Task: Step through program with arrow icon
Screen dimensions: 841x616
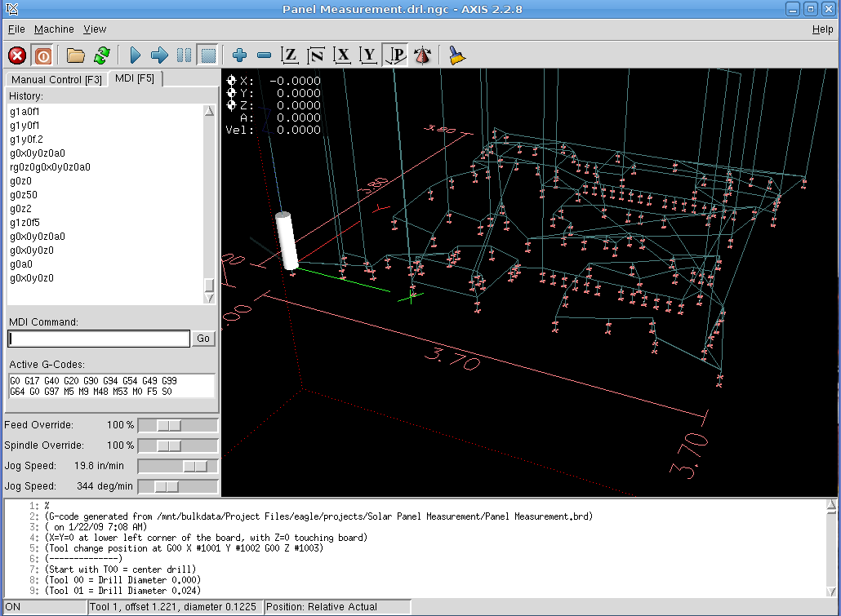Action: click(160, 55)
